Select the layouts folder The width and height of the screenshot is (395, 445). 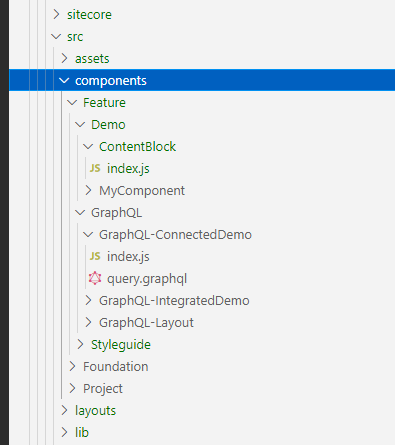[x=95, y=411]
